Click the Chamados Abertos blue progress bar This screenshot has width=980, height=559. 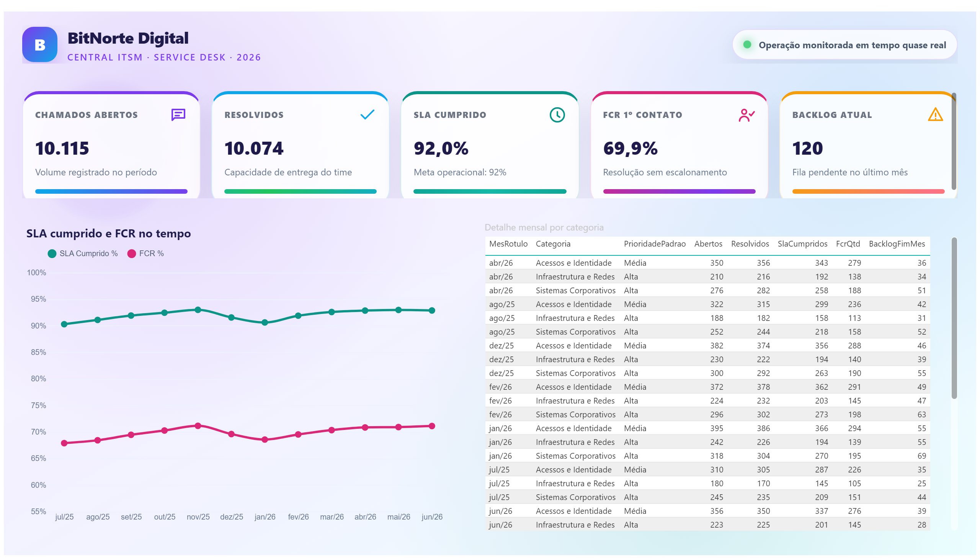pos(111,191)
